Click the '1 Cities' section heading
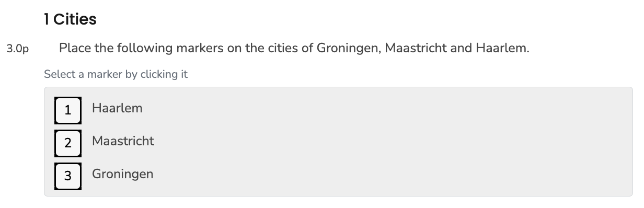644x208 pixels. tap(71, 19)
